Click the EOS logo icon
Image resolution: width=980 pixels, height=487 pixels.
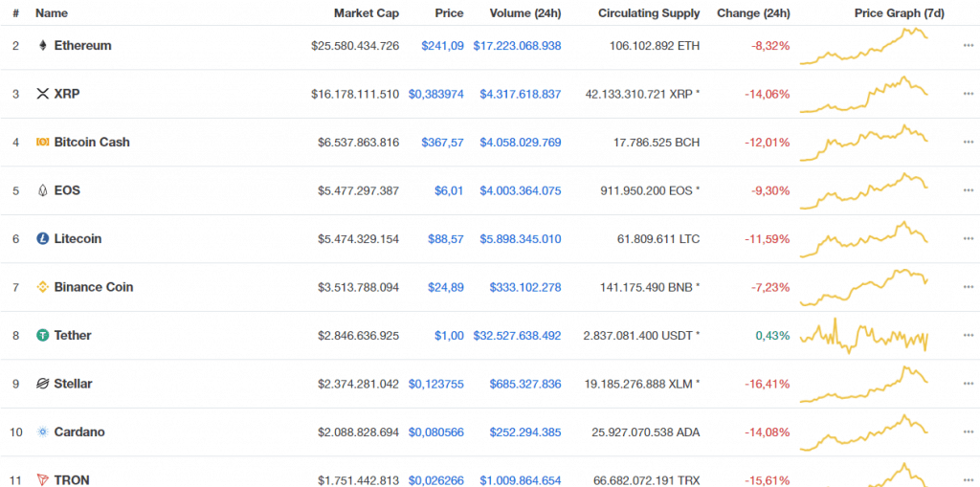point(42,190)
